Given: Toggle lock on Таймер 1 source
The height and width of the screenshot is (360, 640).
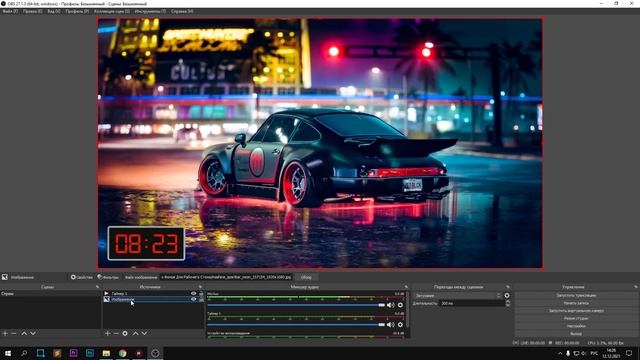Looking at the screenshot, I should click(201, 293).
